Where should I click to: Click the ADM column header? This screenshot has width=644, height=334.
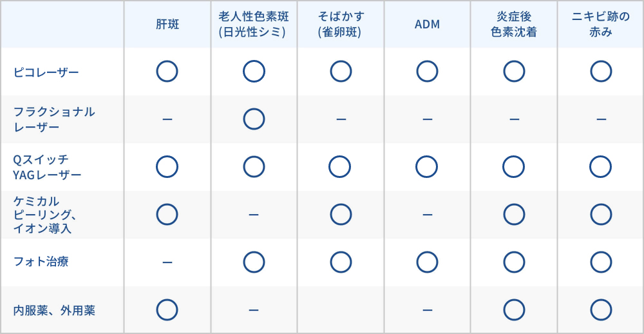tap(427, 25)
